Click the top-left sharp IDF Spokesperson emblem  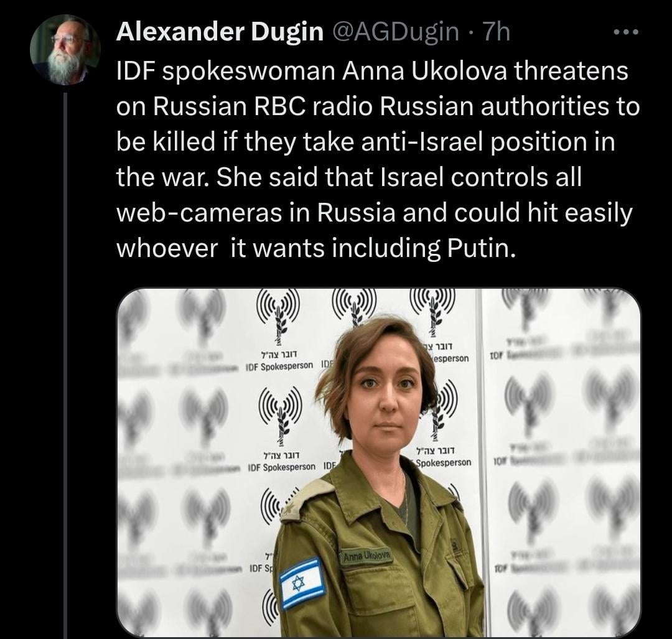(x=278, y=316)
